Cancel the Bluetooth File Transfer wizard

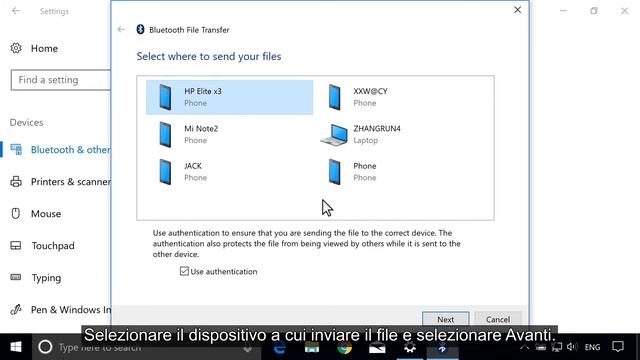tap(498, 319)
